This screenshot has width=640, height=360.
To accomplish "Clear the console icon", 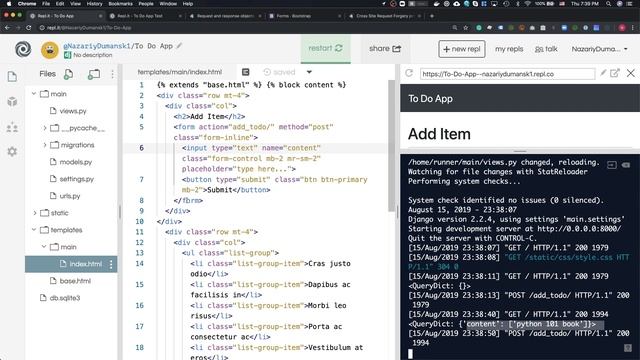I will click(626, 165).
